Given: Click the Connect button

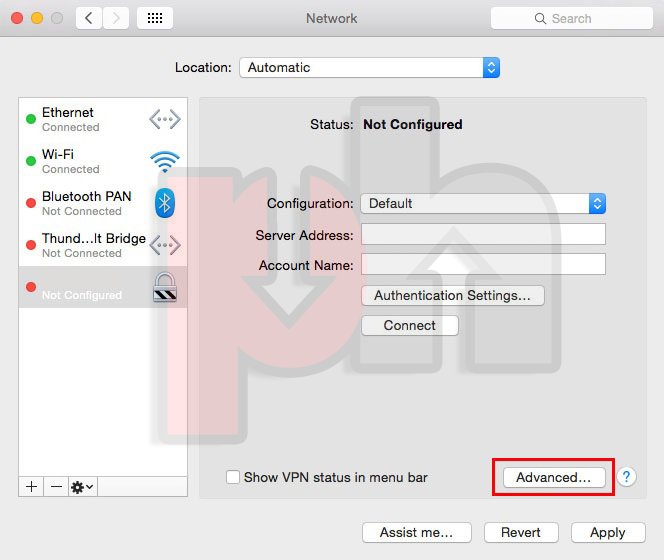Looking at the screenshot, I should click(409, 325).
